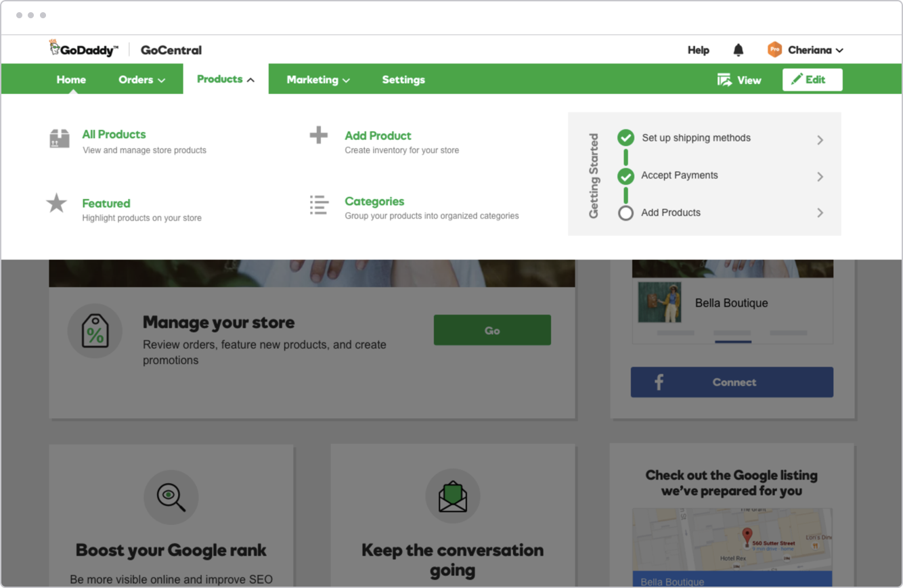Open the Cheriana account dropdown

coord(816,50)
